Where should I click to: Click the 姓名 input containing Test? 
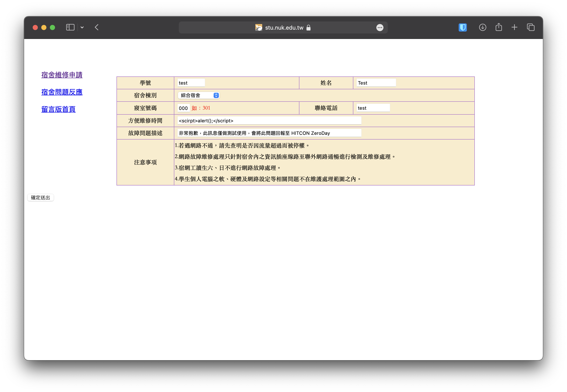(x=376, y=83)
